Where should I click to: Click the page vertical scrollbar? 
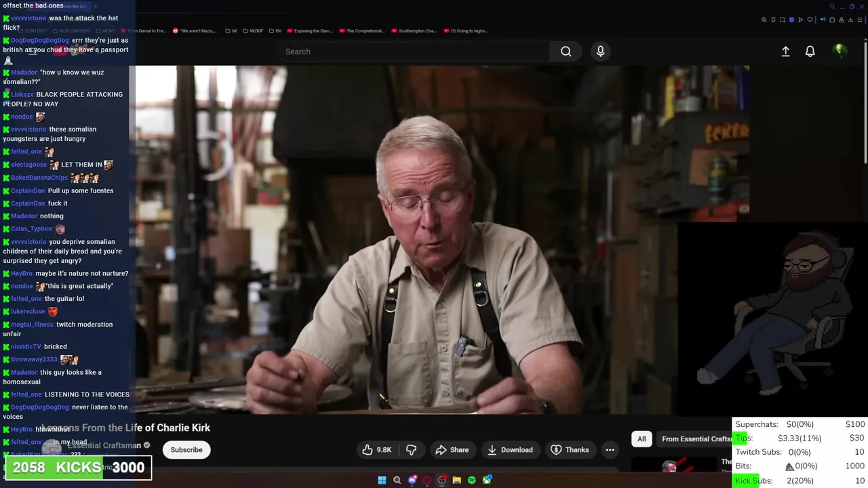click(865, 102)
